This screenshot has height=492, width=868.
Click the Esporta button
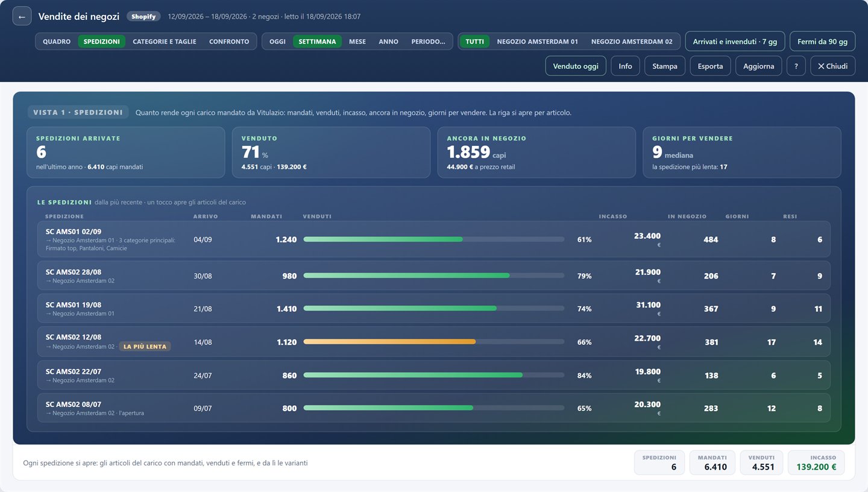tap(710, 66)
